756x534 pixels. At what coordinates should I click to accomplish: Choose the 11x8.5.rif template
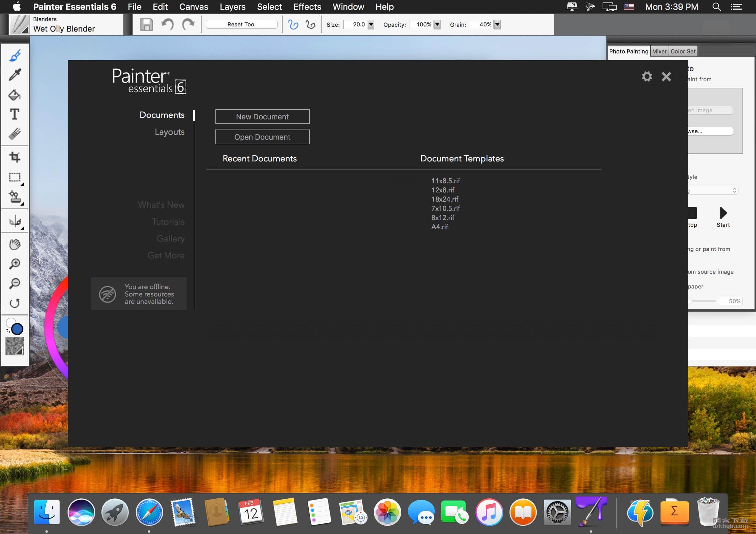point(446,181)
